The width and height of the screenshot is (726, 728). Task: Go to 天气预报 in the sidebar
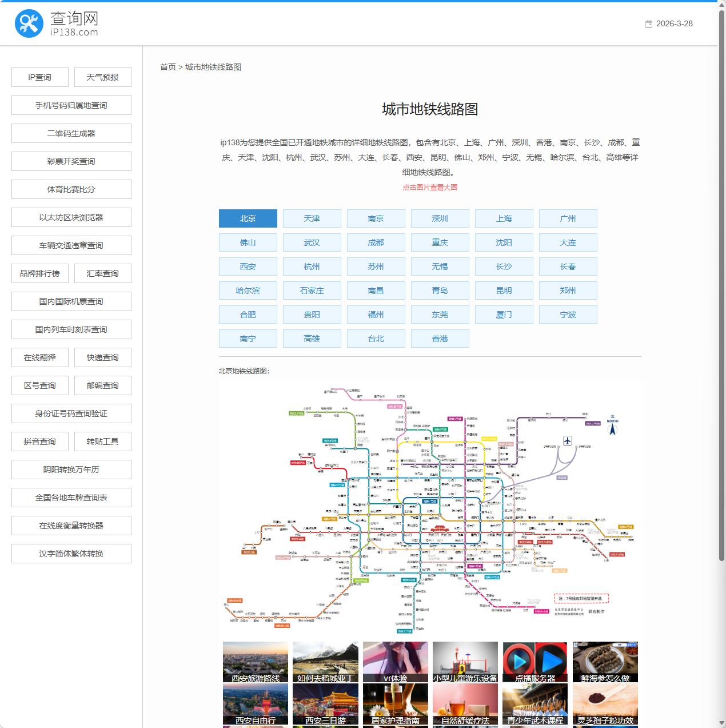pos(103,77)
